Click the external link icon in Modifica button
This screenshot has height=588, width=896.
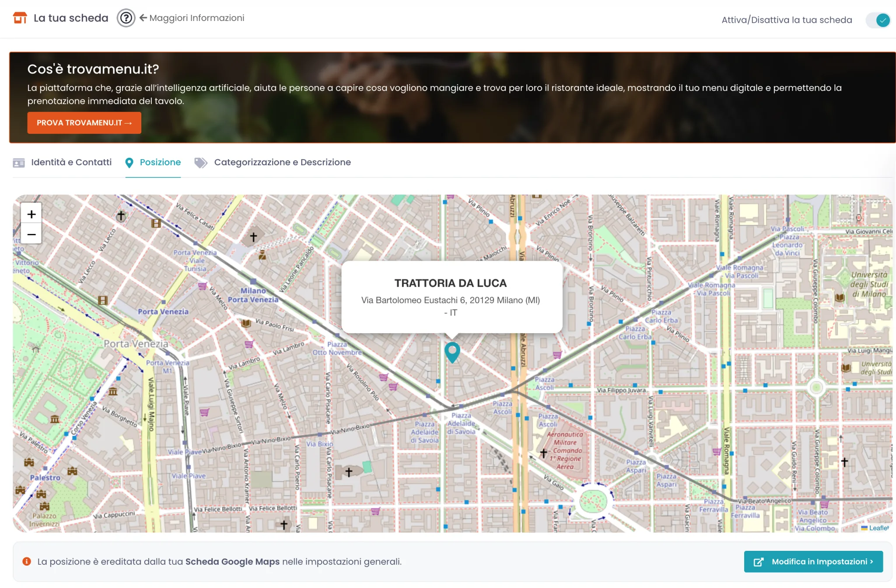[x=759, y=562]
